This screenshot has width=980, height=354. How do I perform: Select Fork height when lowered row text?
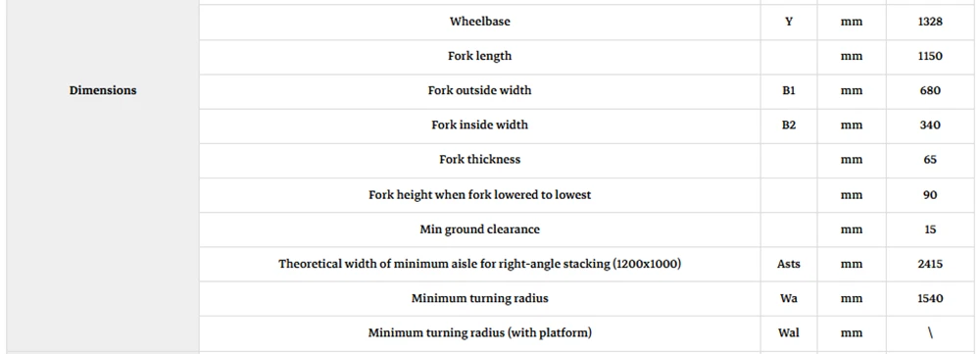click(479, 194)
